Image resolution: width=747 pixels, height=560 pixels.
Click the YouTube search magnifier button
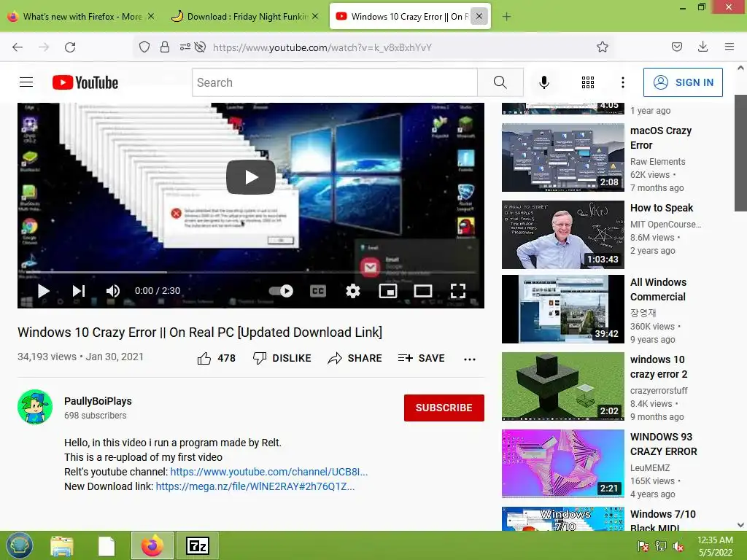[x=500, y=82]
